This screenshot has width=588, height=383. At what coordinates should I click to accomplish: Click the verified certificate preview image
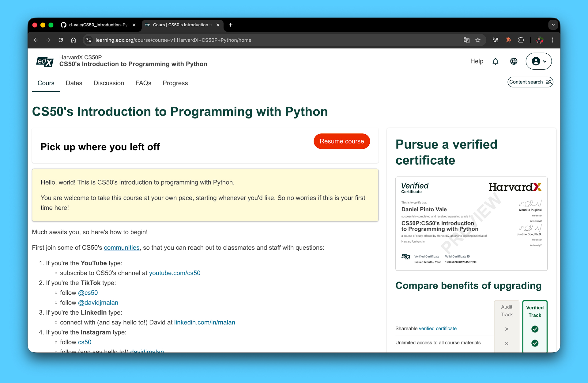471,224
